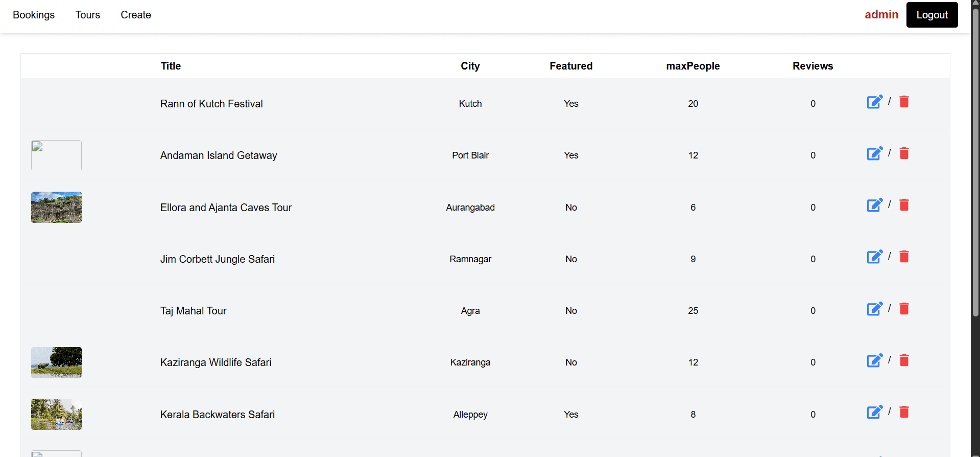Click the Agra city cell
Image resolution: width=980 pixels, height=457 pixels.
tap(470, 311)
